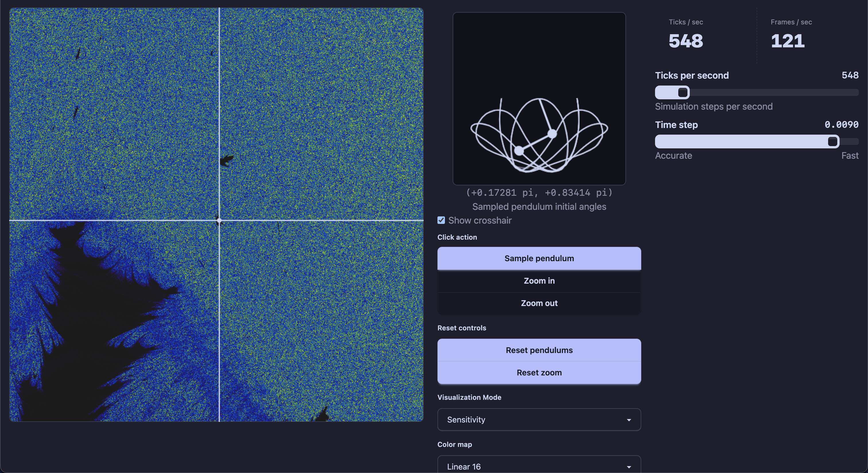Click the upper pendulum bob in preview
This screenshot has height=473, width=868.
coord(552,134)
